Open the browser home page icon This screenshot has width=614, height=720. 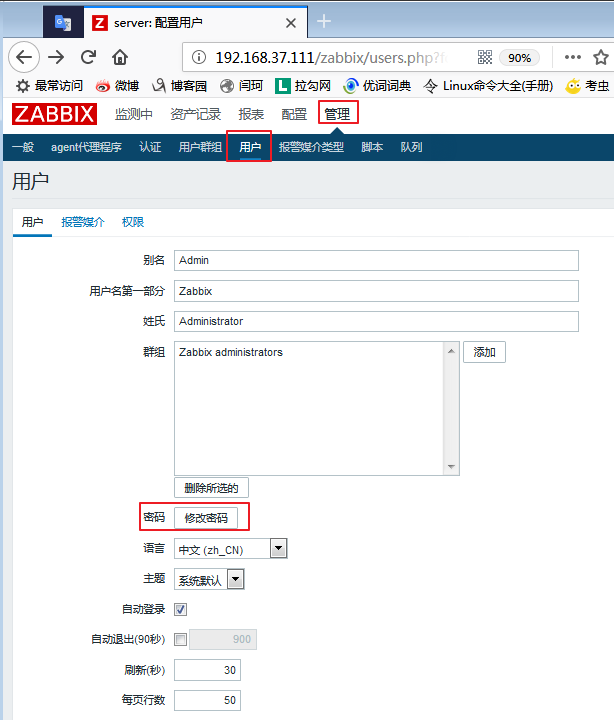coord(120,57)
